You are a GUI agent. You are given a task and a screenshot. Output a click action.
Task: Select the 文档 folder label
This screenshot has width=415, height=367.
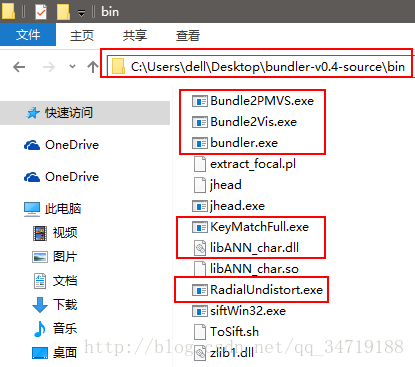(65, 281)
